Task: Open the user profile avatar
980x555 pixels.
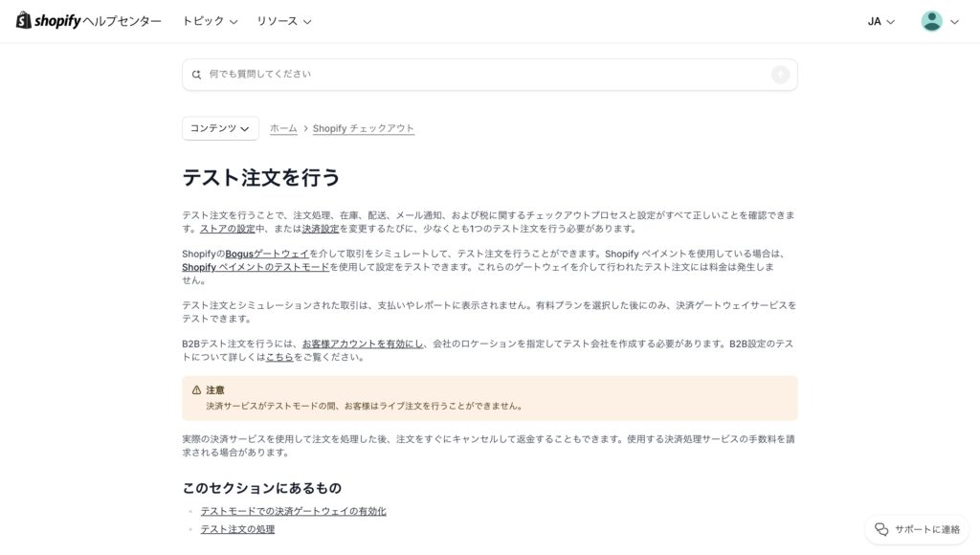Action: pyautogui.click(x=931, y=21)
